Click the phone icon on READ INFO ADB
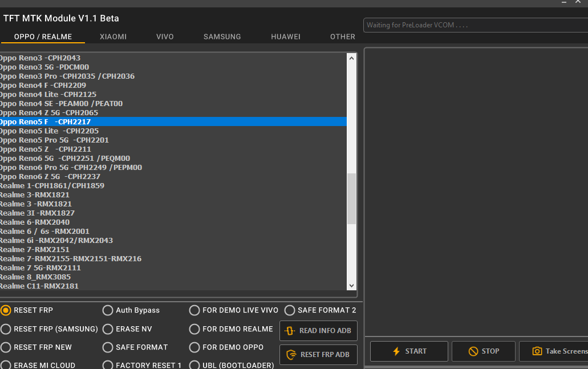 tap(290, 331)
